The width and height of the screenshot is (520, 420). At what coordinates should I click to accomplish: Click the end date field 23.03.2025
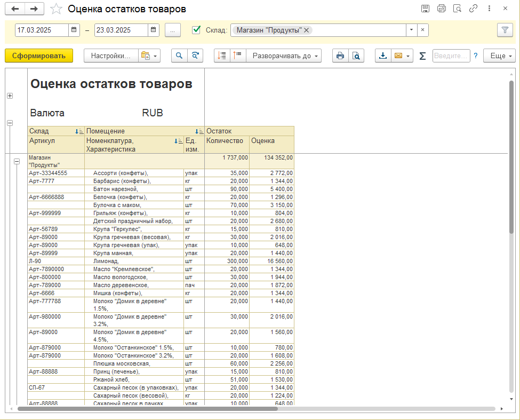[121, 30]
